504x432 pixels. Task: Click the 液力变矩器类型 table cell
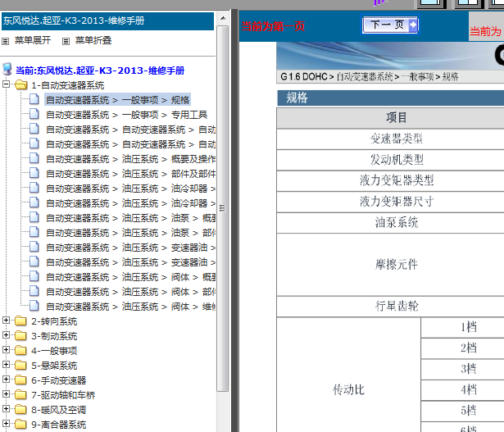(x=391, y=180)
